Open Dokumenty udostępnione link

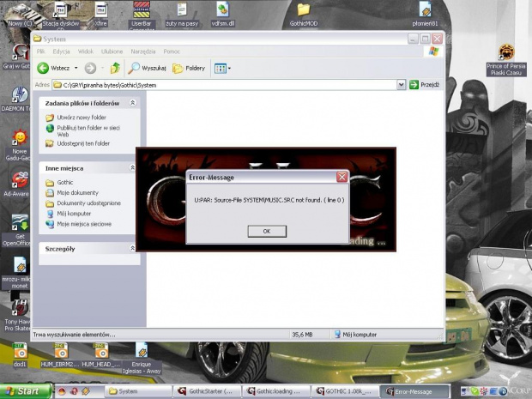coord(88,203)
